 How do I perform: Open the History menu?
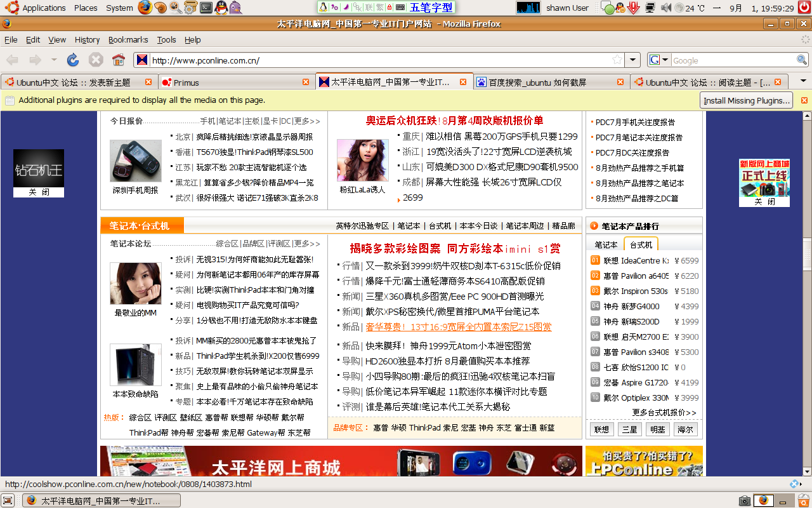point(87,39)
